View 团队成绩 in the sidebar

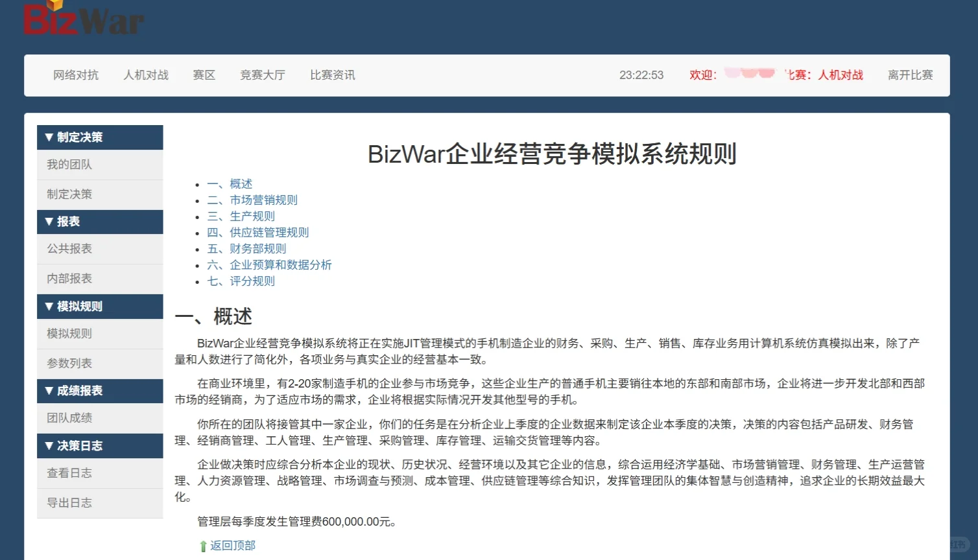(100, 418)
